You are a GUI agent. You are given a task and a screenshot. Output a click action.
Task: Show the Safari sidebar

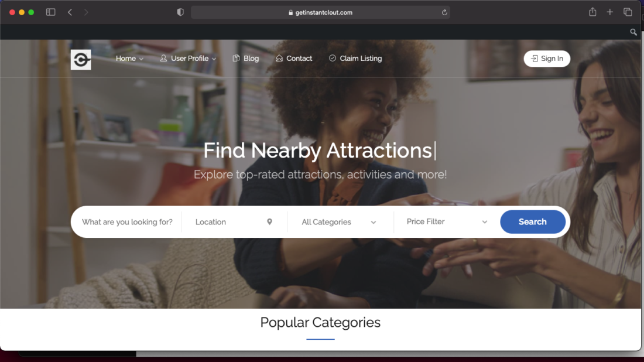tap(50, 12)
